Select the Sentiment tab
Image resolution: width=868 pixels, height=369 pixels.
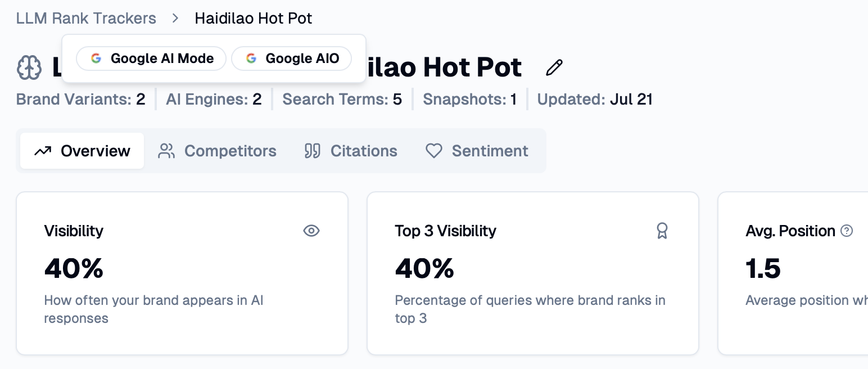click(x=477, y=151)
